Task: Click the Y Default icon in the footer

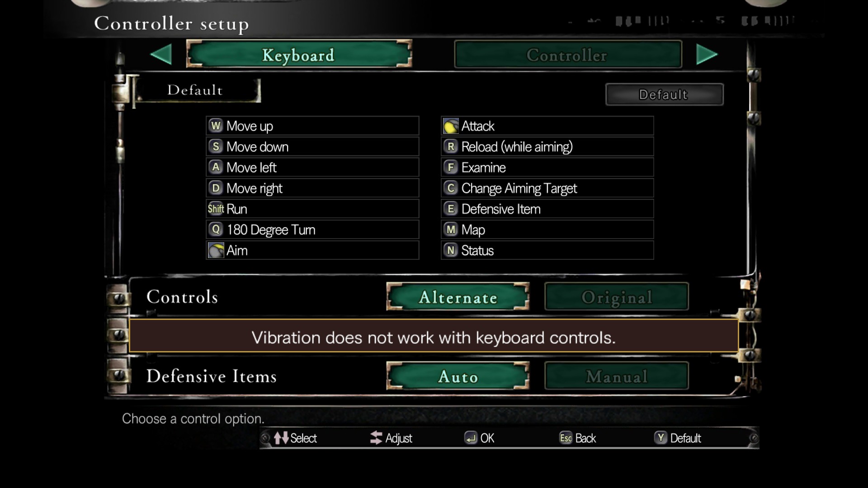Action: [661, 438]
